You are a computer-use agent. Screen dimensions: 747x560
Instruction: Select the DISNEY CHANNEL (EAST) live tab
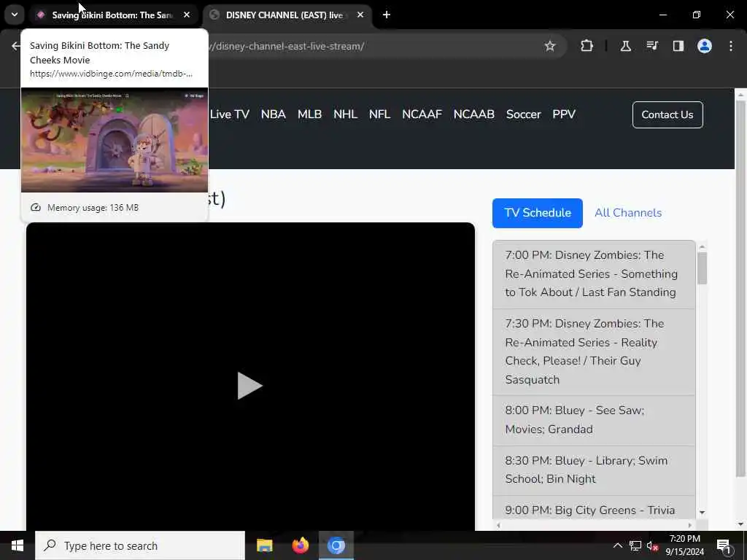click(x=284, y=15)
